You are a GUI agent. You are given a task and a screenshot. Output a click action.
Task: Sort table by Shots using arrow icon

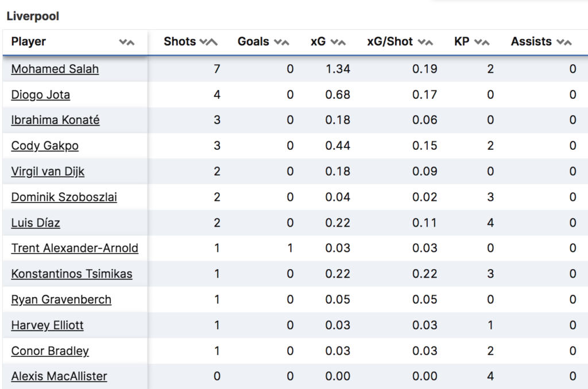click(x=208, y=42)
